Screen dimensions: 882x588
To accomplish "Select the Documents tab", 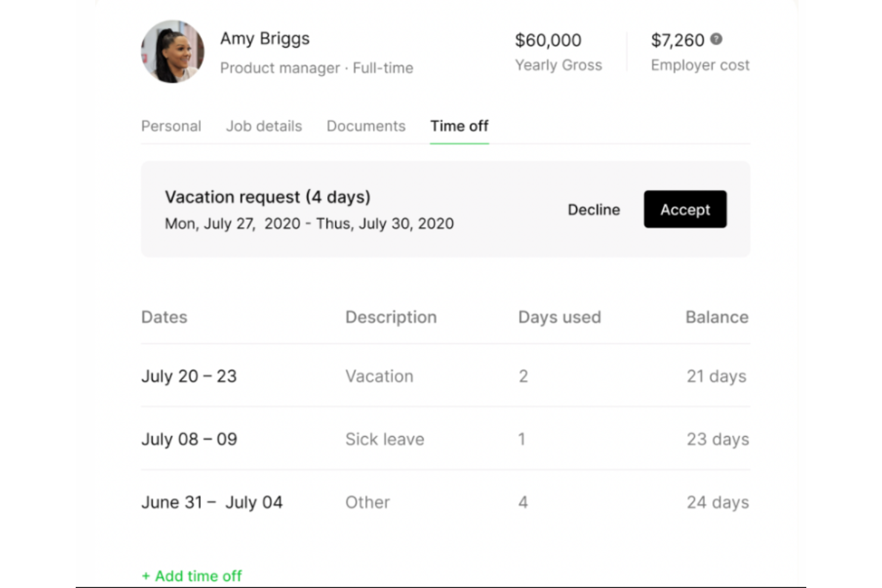I will pos(366,126).
